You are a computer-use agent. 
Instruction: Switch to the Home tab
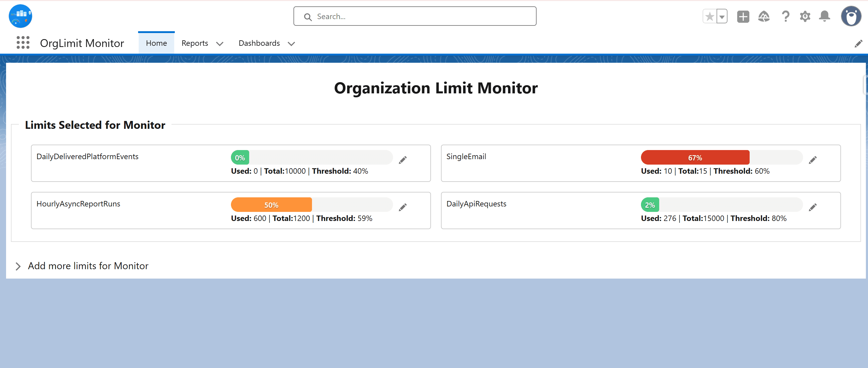156,43
